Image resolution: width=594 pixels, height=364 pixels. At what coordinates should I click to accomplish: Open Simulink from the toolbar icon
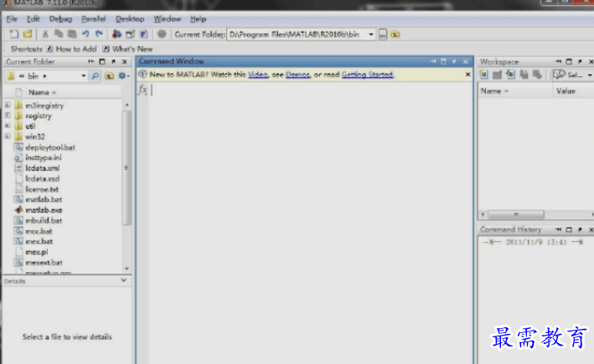pos(116,34)
